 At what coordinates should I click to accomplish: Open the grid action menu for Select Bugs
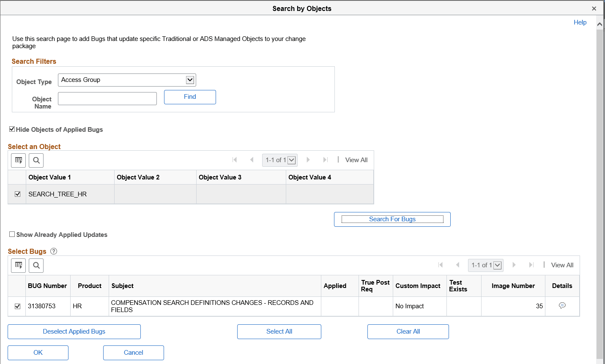(x=18, y=265)
